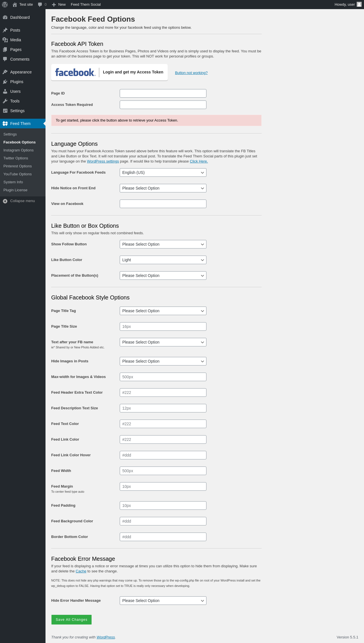Image resolution: width=364 pixels, height=643 pixels.
Task: Click the Feed Them menu icon
Action: 5,124
